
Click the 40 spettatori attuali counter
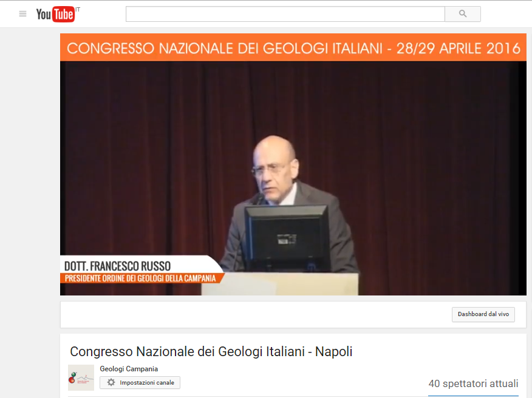pos(473,383)
